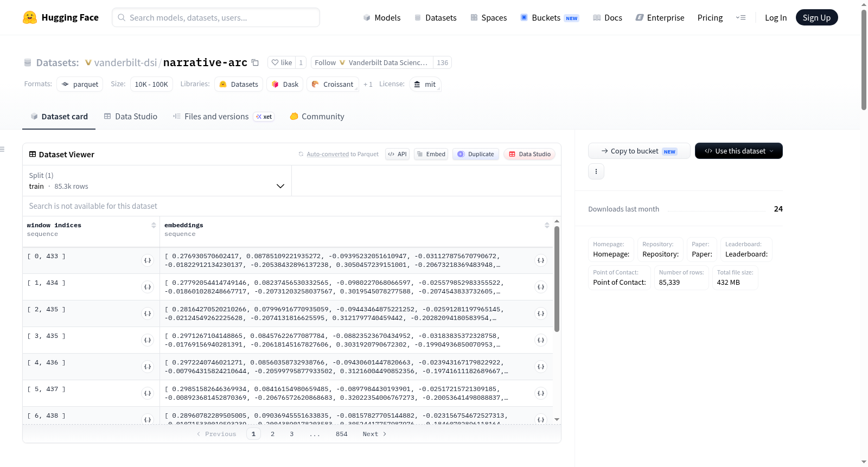
Task: Filter by the Dask library tag
Action: click(x=285, y=84)
